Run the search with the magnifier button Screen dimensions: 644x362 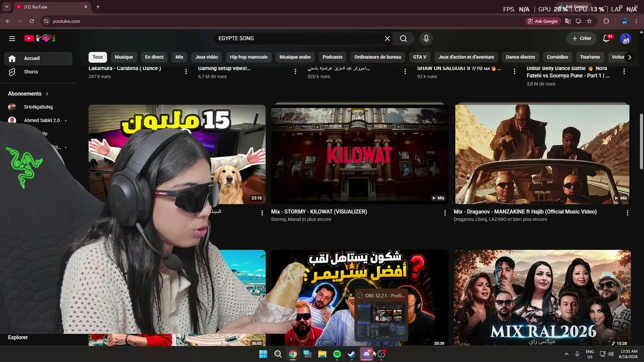point(404,38)
